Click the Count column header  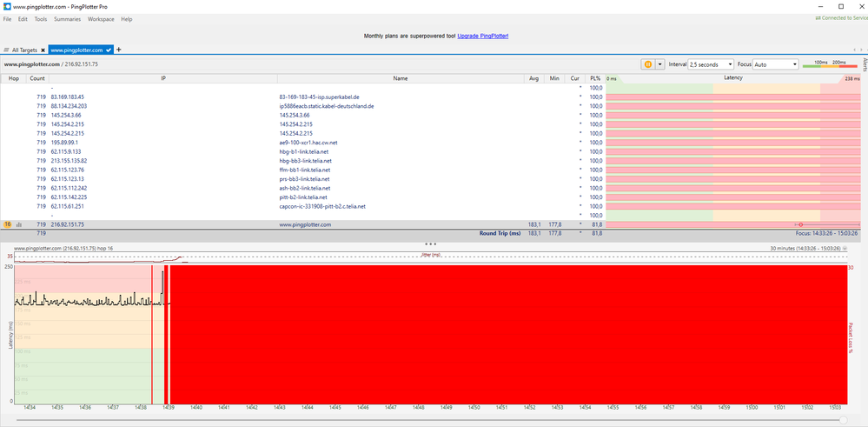tap(37, 78)
